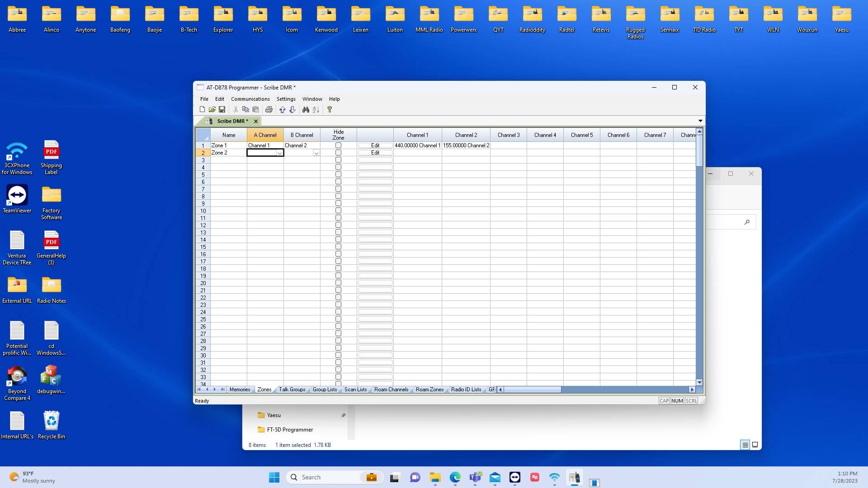Click Edit button for Zone 1
Viewport: 868px width, 488px height.
[x=375, y=145]
